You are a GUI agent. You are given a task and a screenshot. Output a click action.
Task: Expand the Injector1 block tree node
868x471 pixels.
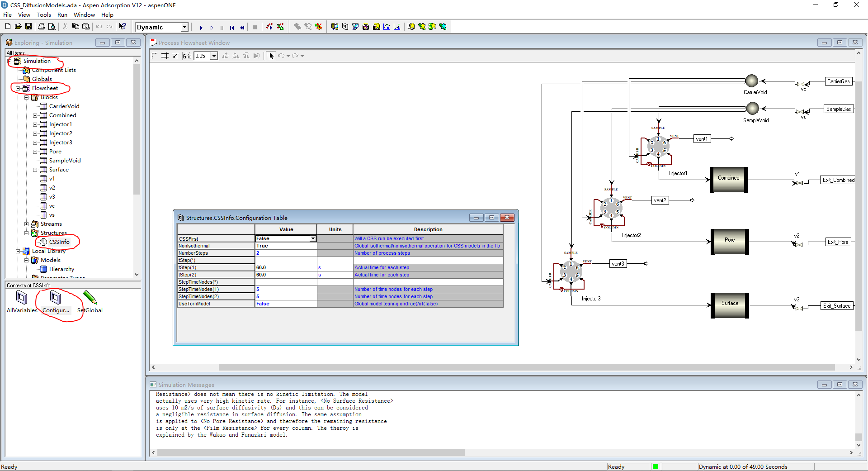click(35, 124)
